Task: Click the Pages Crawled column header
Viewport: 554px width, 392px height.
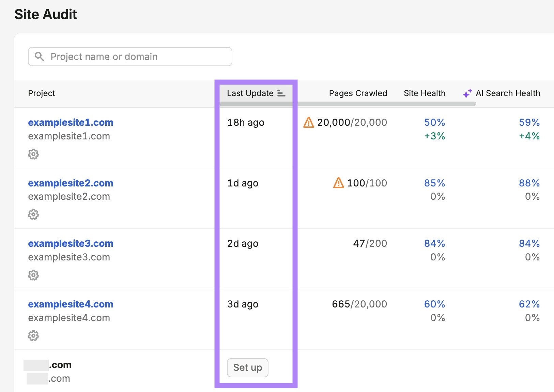Action: point(358,93)
